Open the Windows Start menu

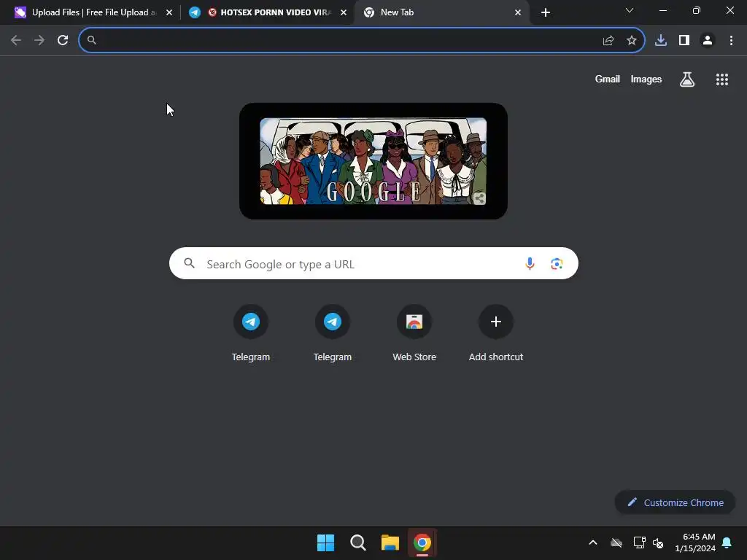click(x=326, y=542)
